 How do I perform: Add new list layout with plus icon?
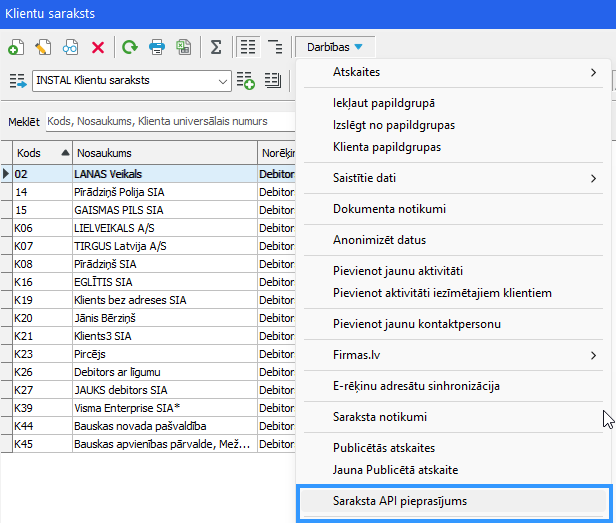[x=246, y=81]
